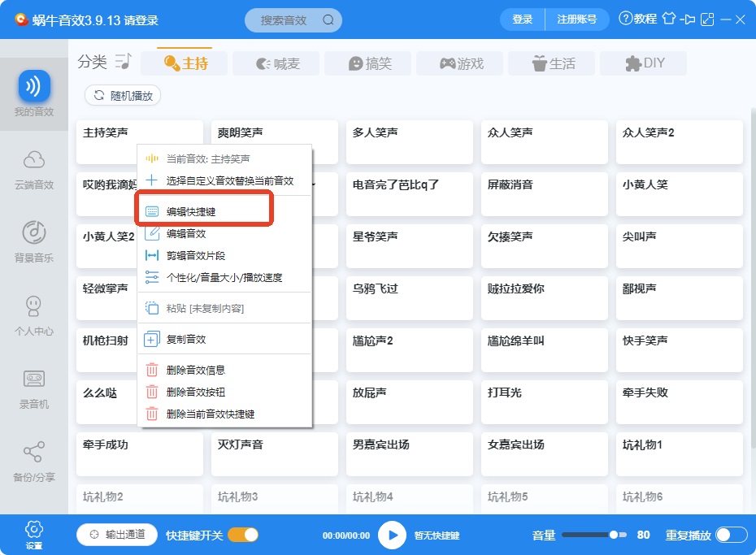
Task: Click the 登录 button
Action: coord(522,20)
